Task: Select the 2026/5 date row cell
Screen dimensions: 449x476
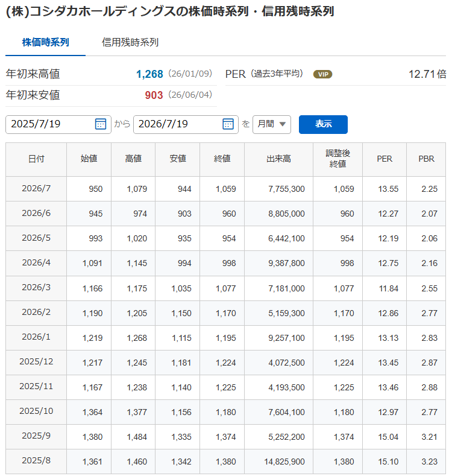Action: 36,238
